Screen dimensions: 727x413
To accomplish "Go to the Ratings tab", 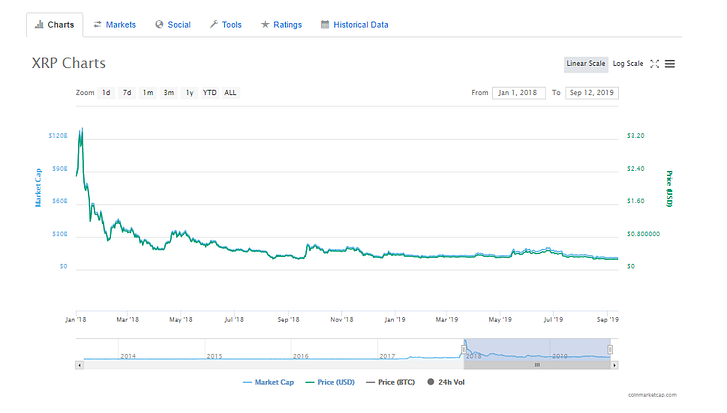I will coord(281,25).
